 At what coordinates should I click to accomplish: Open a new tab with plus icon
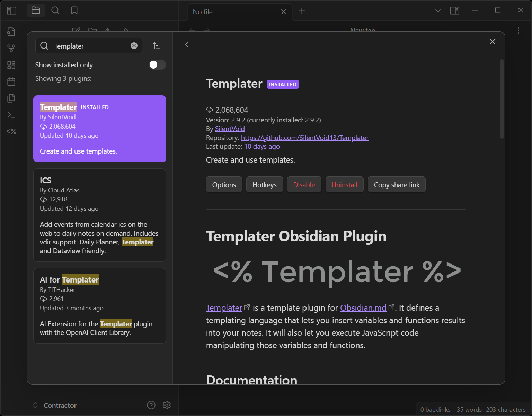click(302, 11)
